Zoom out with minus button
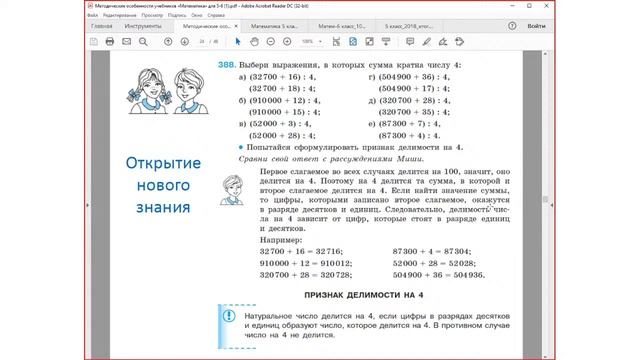Viewport: 640px width, 360px height. pyautogui.click(x=271, y=42)
